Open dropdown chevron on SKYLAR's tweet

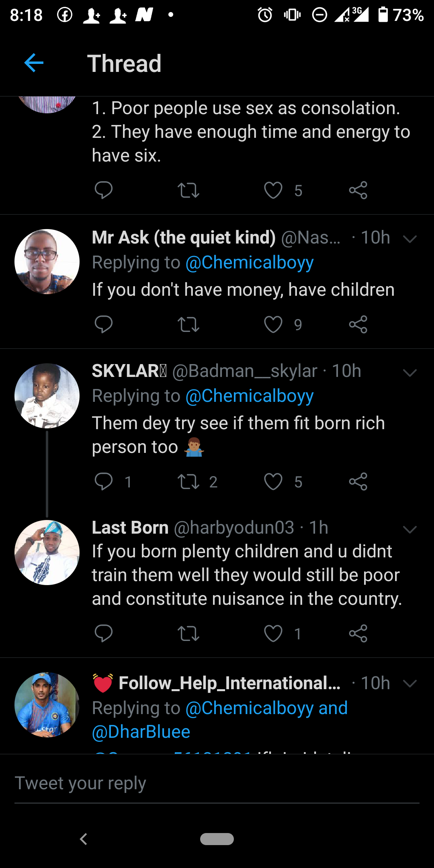(409, 373)
